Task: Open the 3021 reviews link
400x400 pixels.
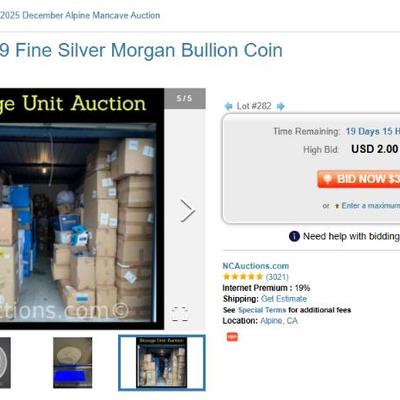Action: tap(277, 277)
